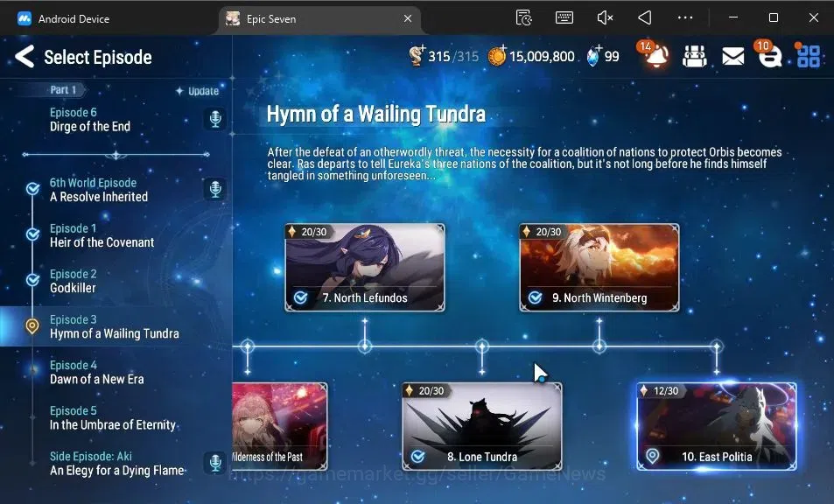This screenshot has width=834, height=504.
Task: Toggle emulator mute speaker icon
Action: point(605,18)
